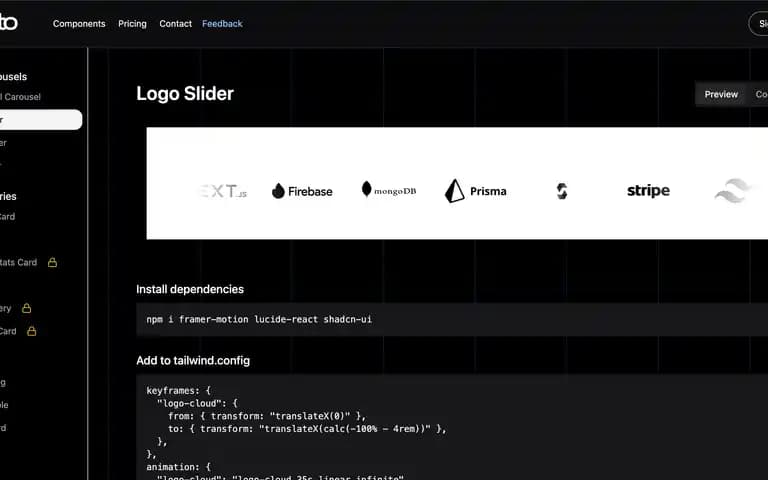Click the translateX(0) code line
768x480 pixels.
267,416
